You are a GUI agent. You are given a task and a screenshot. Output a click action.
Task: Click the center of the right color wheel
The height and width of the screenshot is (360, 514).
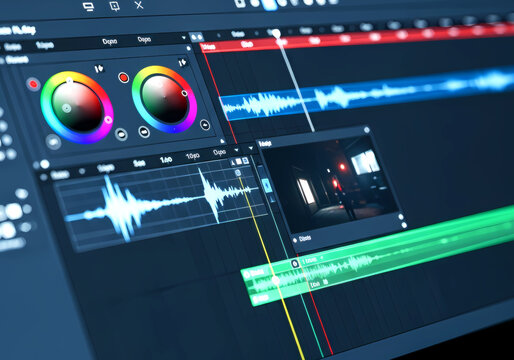point(164,98)
